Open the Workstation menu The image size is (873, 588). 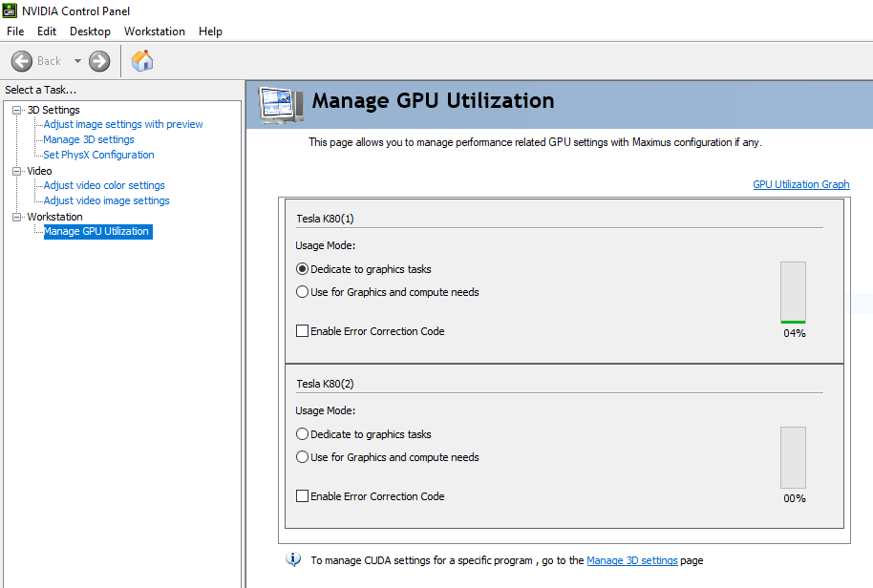[x=155, y=31]
